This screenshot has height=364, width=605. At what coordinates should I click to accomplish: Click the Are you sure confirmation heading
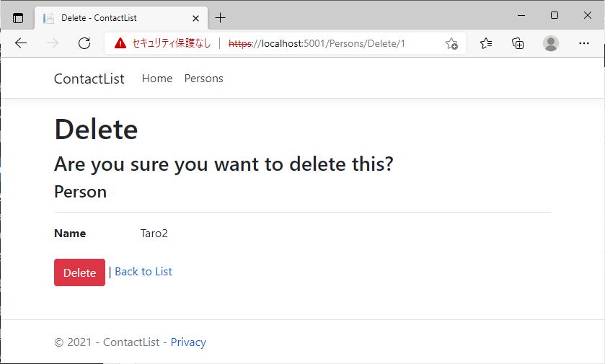tap(224, 164)
